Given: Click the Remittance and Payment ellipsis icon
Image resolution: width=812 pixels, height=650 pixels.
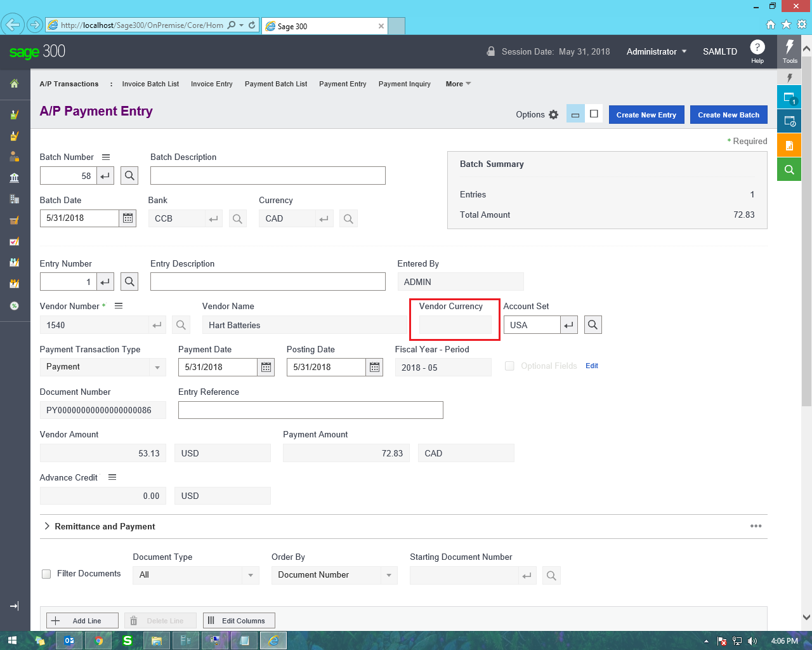Looking at the screenshot, I should tap(756, 526).
